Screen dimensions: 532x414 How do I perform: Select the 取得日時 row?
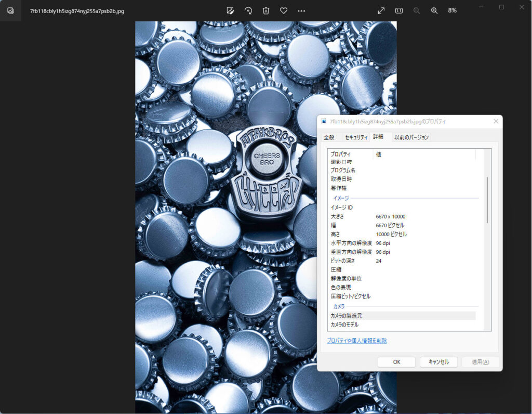click(x=403, y=179)
